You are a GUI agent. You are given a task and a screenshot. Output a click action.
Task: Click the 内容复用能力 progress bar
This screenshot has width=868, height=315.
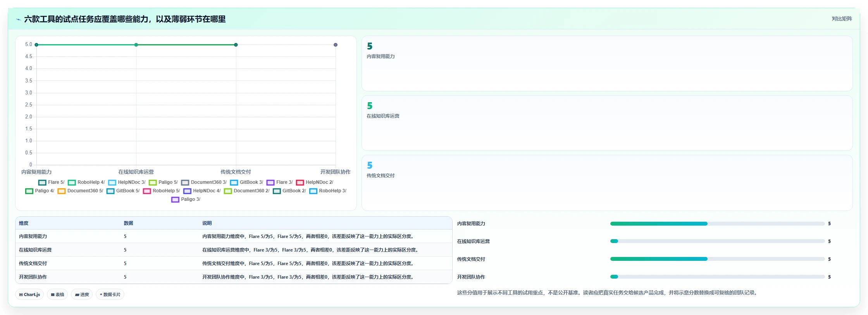pos(718,224)
